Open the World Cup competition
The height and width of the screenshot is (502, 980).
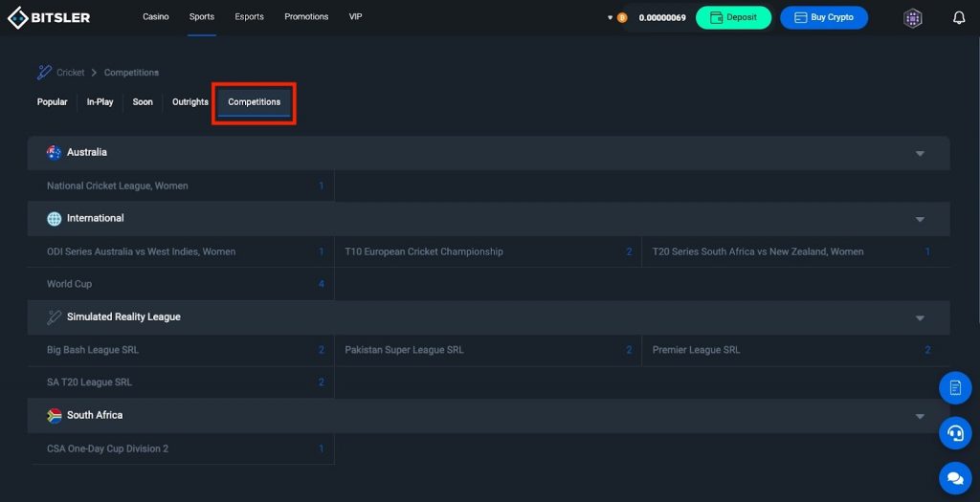click(x=70, y=284)
